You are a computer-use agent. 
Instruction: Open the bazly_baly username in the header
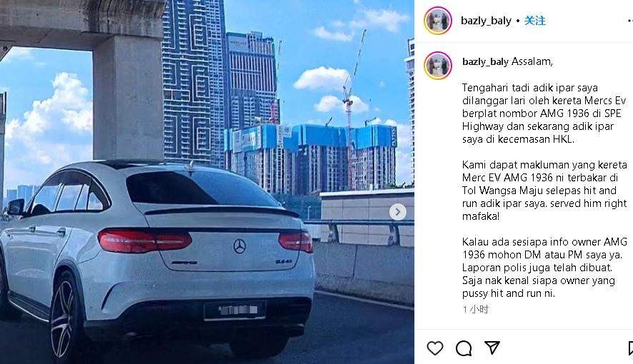[x=486, y=21]
